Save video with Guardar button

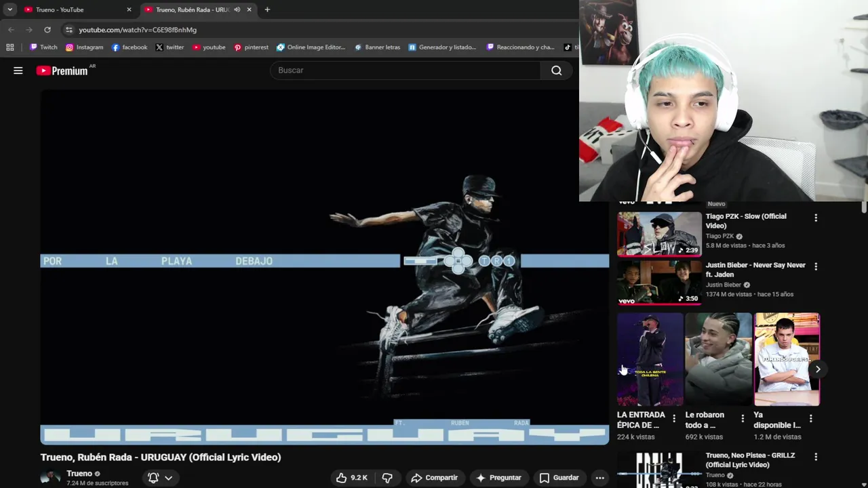click(559, 478)
